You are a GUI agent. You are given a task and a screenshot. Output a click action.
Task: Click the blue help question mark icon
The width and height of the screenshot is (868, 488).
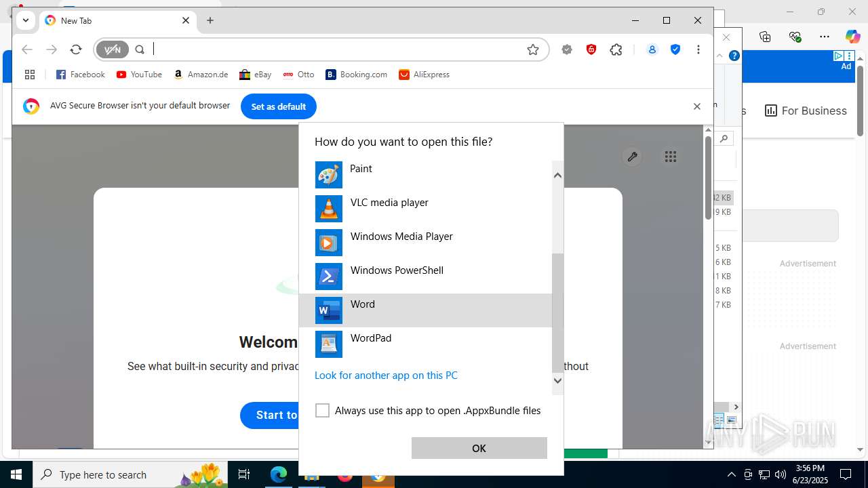734,56
